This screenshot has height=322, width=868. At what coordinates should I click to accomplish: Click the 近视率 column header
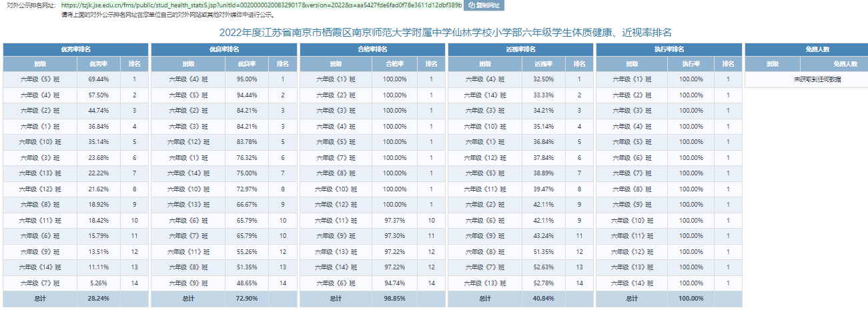click(x=542, y=64)
